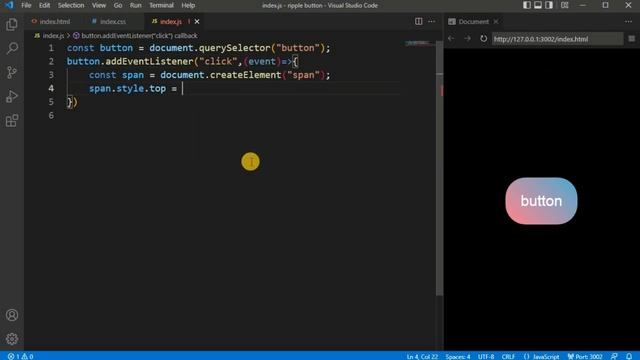Toggle panel layout icon in title bar
The width and height of the screenshot is (640, 360).
pos(538,5)
